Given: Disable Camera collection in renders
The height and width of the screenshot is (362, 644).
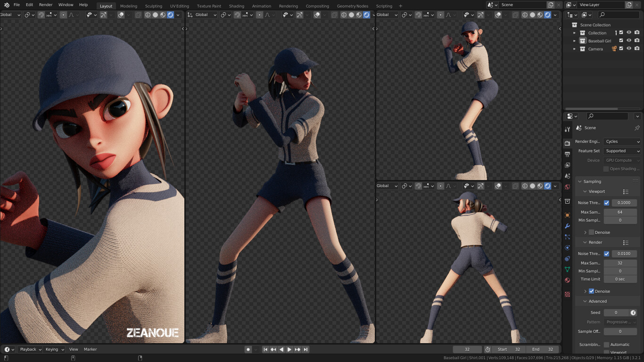Looking at the screenshot, I should click(x=637, y=49).
